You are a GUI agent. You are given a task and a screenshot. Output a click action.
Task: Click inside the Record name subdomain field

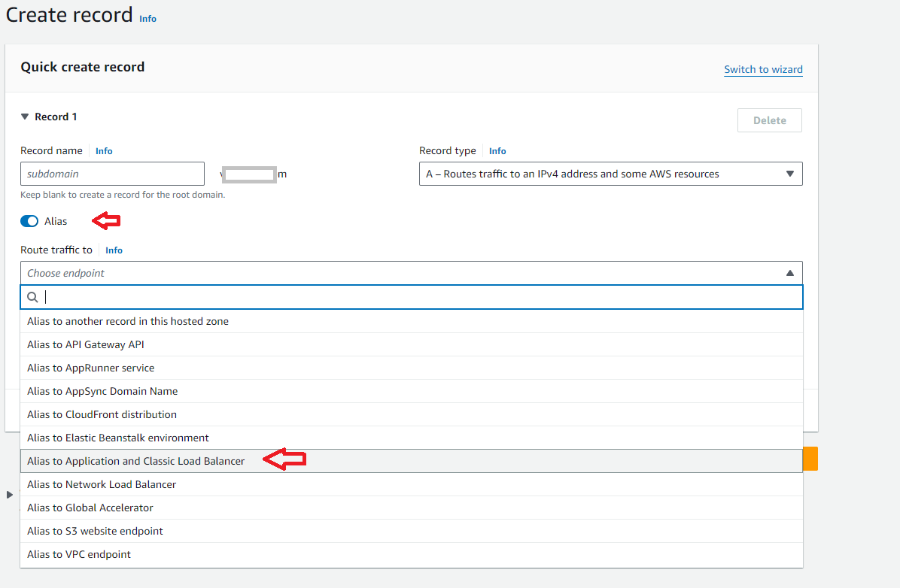click(x=112, y=174)
